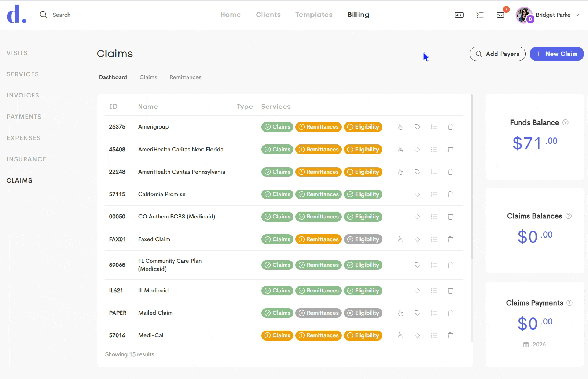Click the hand pointer icon for Faxed Claim
This screenshot has width=588, height=379.
(401, 239)
